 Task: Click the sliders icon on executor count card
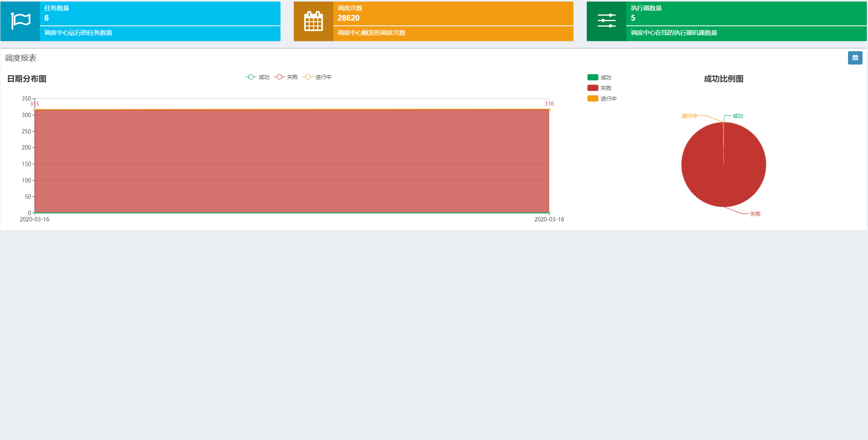tap(606, 21)
